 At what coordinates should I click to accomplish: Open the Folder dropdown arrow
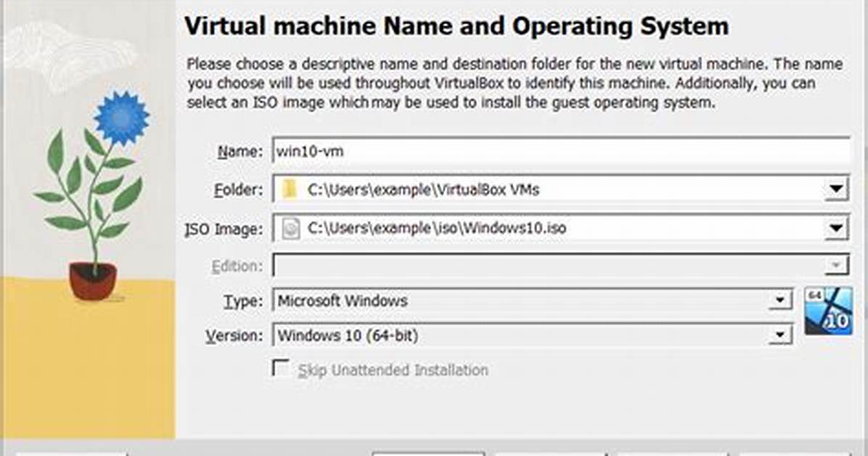click(836, 190)
